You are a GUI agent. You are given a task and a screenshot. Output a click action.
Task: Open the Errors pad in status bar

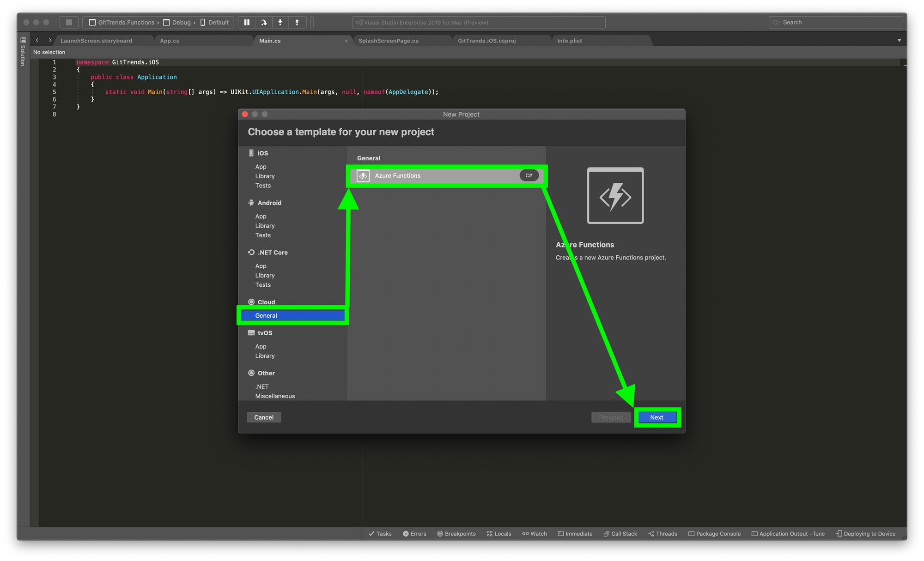coord(414,534)
